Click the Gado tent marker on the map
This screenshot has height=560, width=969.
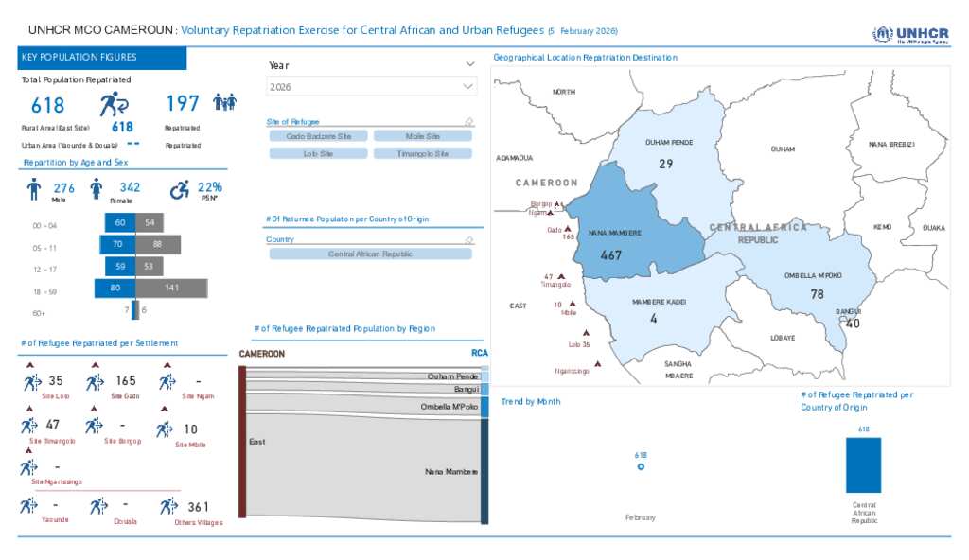pos(568,229)
